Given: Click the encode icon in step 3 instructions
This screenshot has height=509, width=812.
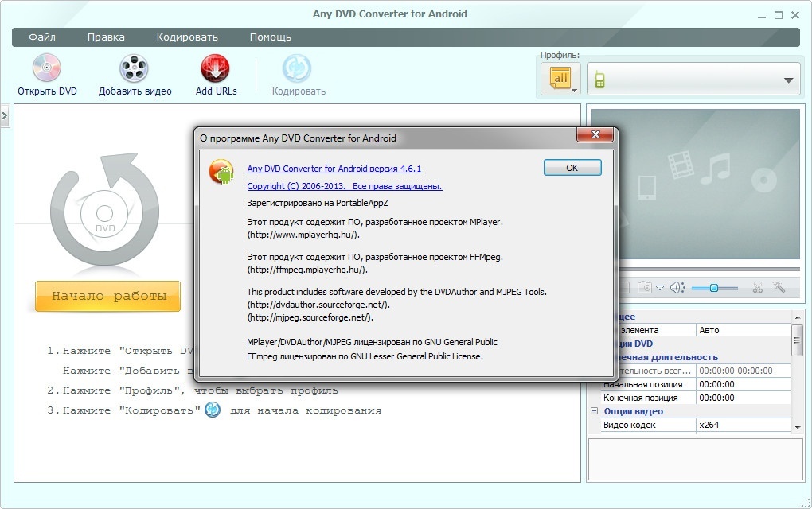Looking at the screenshot, I should [213, 410].
